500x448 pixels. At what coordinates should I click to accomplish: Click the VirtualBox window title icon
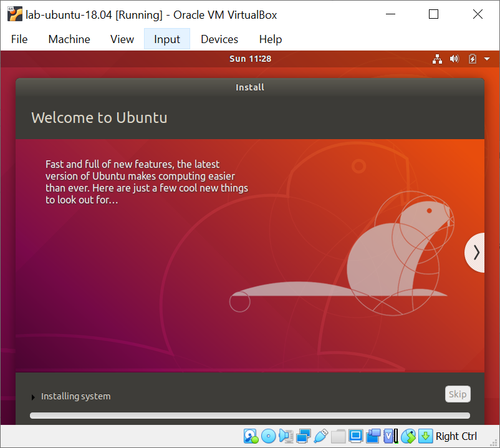coord(15,14)
